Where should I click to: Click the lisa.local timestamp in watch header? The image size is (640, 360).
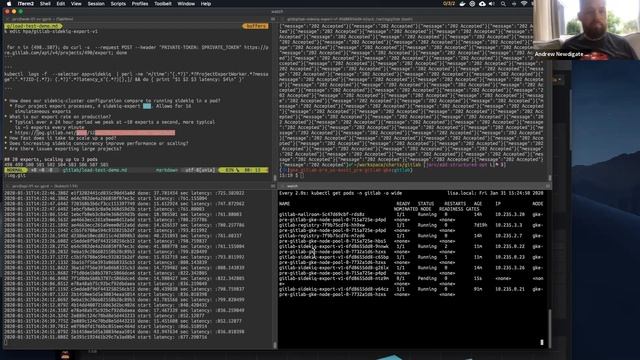[495, 193]
